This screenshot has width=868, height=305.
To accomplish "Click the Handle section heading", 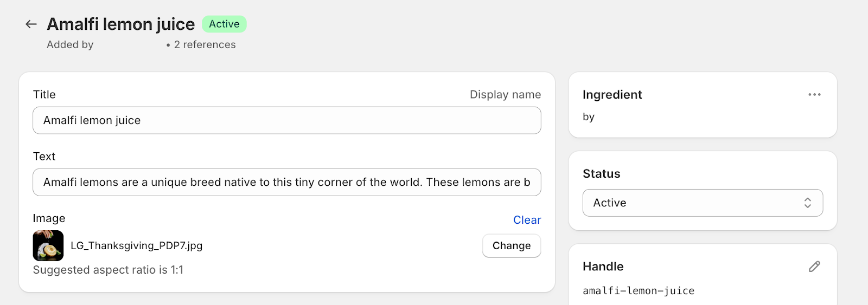I will click(603, 267).
